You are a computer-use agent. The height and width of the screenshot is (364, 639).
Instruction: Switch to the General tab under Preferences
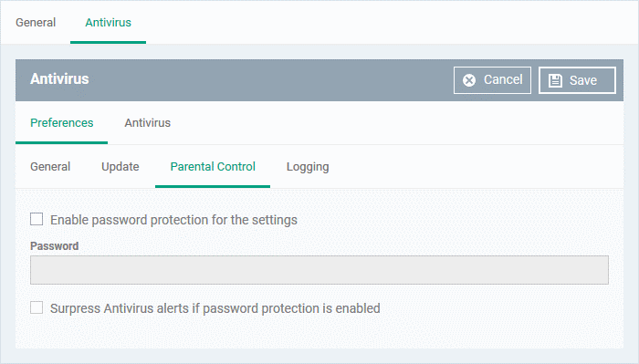tap(50, 167)
